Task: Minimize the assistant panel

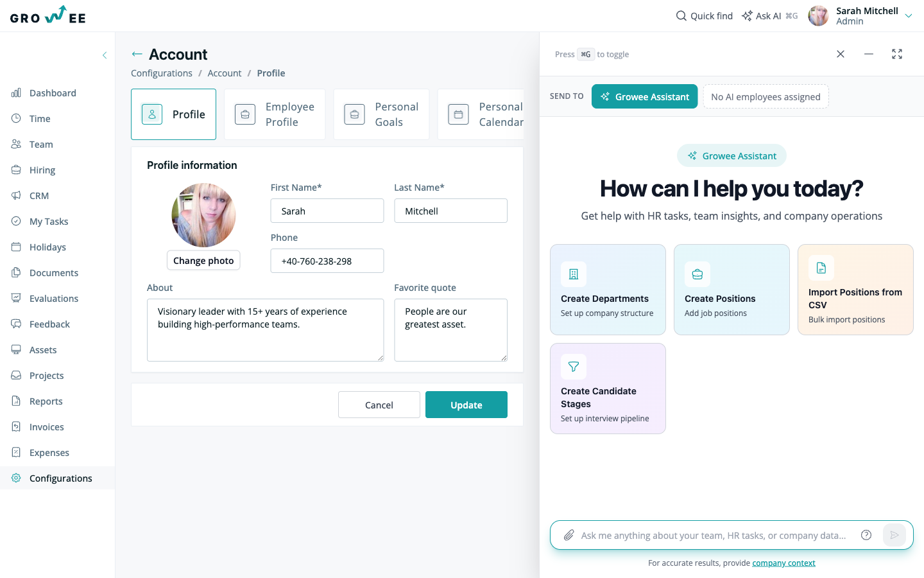Action: (869, 54)
